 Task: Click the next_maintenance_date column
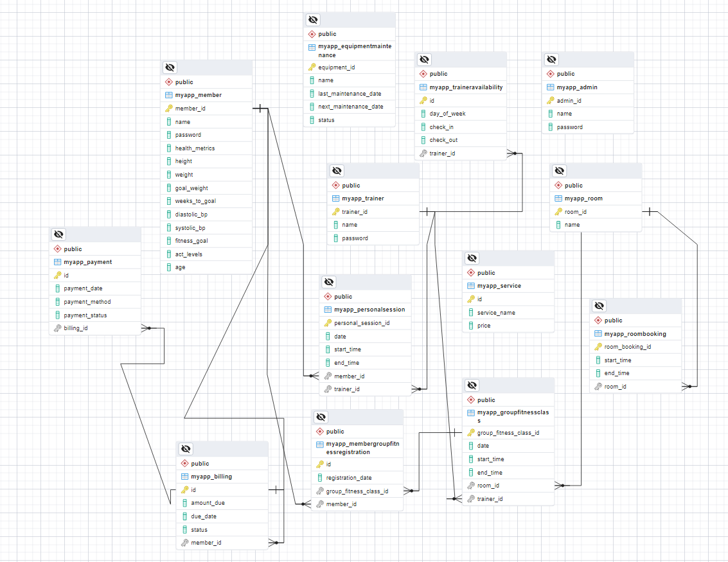coord(350,107)
